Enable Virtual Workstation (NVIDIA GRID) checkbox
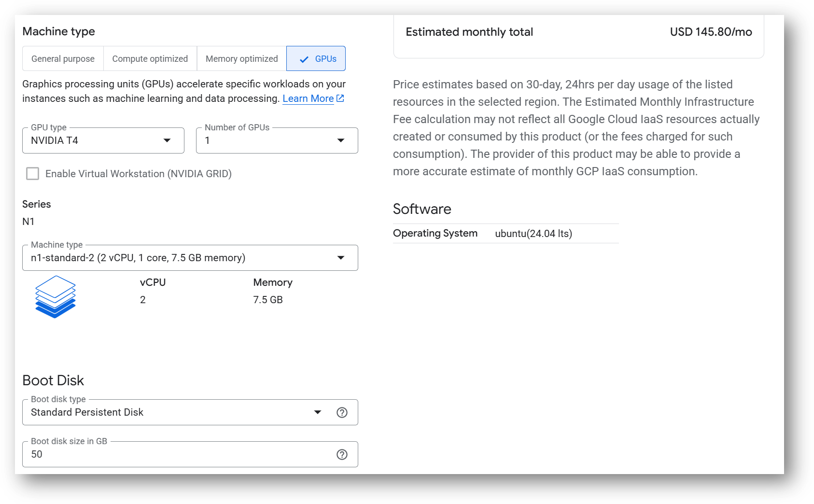The image size is (814, 504). tap(33, 174)
